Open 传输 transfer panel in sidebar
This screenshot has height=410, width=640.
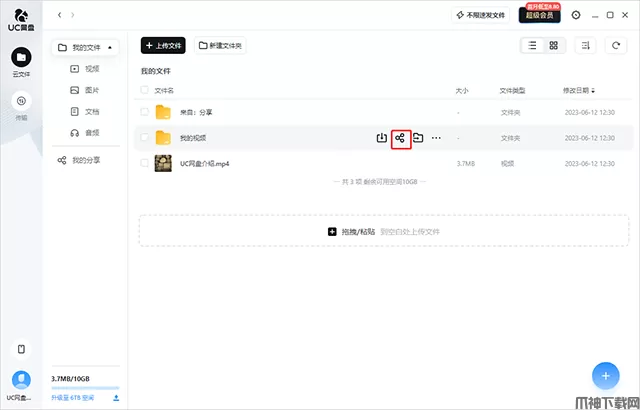[x=21, y=105]
